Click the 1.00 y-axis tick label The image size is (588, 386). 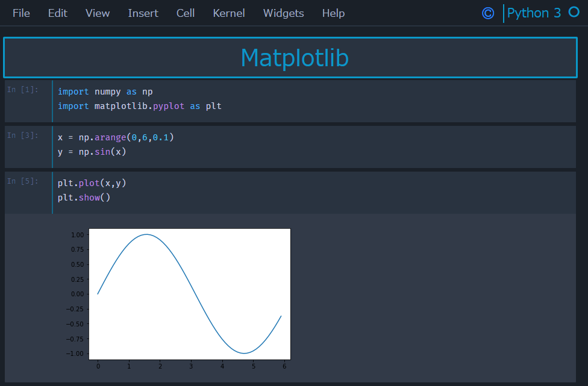coord(77,235)
